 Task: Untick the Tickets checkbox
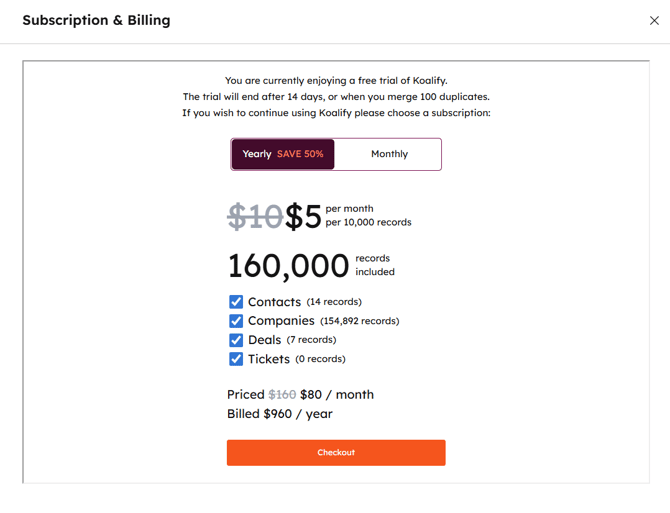236,359
